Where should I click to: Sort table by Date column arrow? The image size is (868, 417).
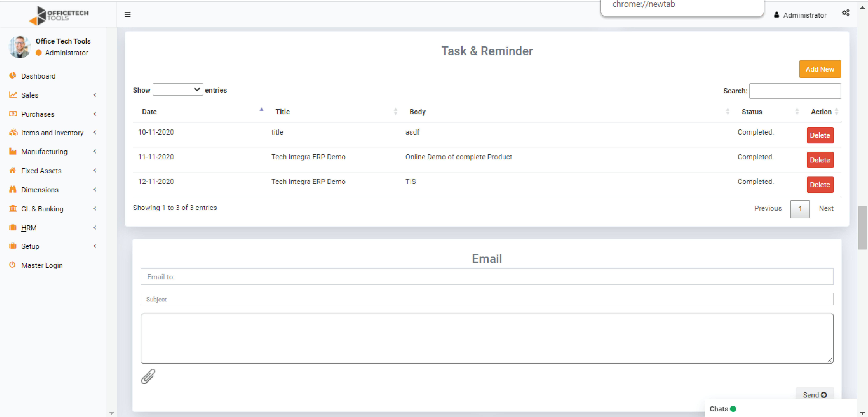tap(261, 109)
